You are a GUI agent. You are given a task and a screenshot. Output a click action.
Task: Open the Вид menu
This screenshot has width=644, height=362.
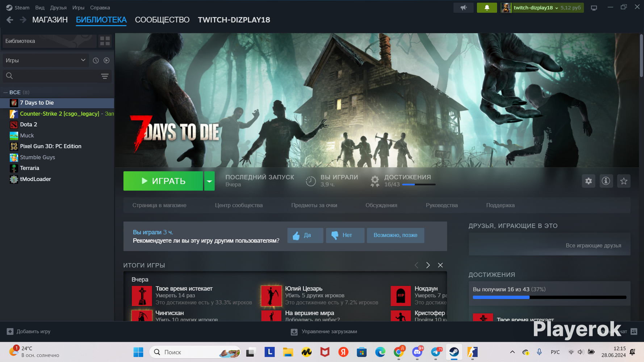(x=40, y=8)
